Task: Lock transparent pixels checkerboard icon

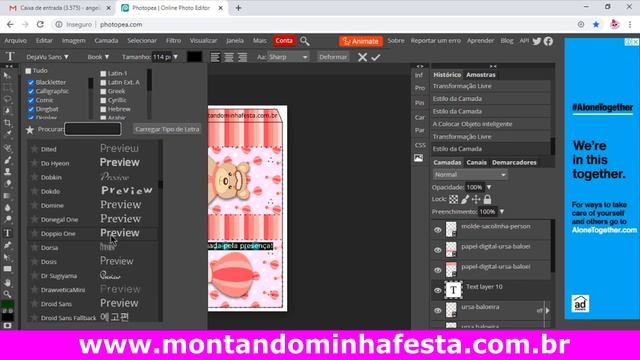Action: click(x=453, y=199)
